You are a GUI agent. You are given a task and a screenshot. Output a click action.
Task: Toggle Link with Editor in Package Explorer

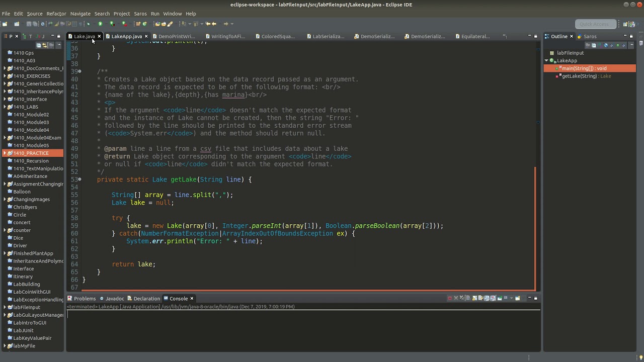point(45,45)
